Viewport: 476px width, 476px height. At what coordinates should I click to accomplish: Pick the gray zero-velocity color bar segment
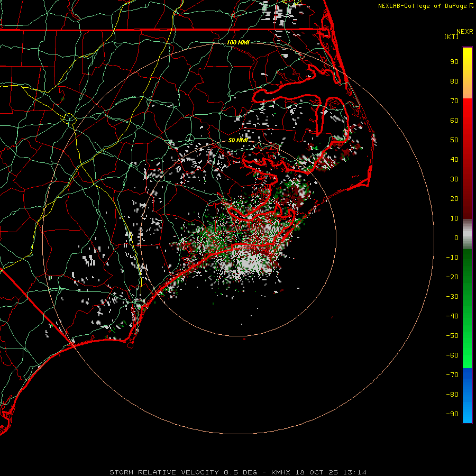click(x=467, y=234)
